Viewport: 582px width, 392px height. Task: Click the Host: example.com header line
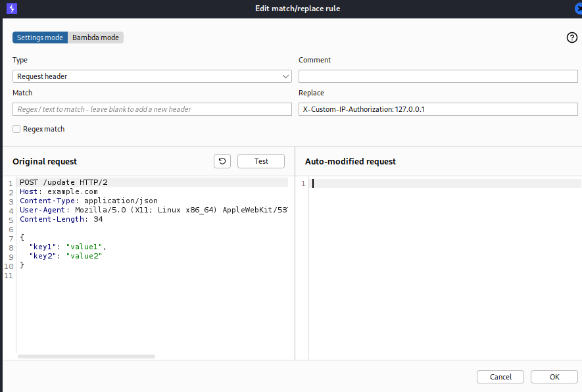(59, 191)
